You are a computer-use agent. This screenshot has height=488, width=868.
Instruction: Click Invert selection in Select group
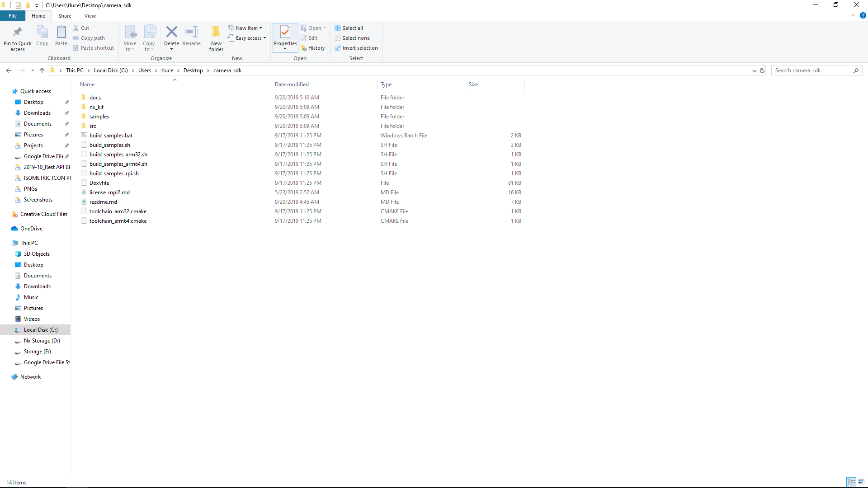(359, 47)
